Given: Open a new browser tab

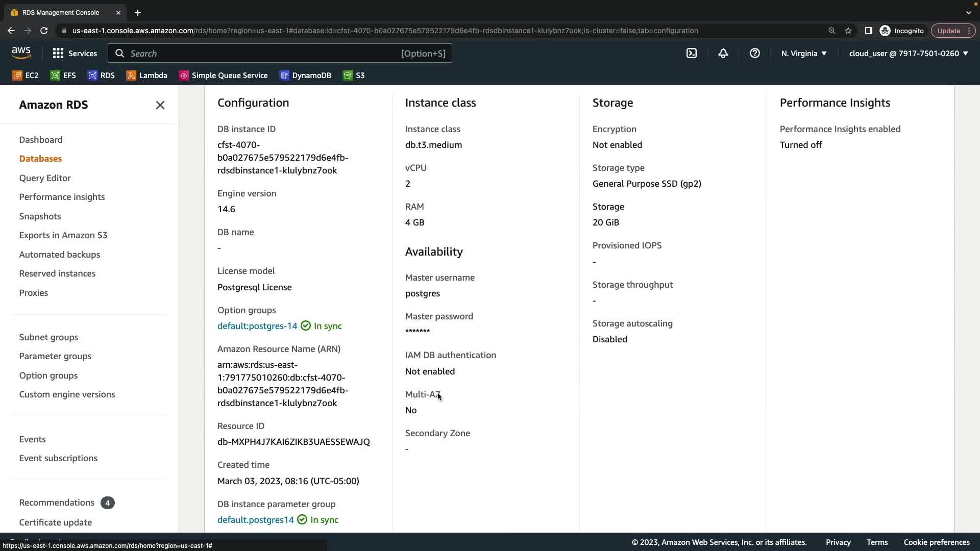Looking at the screenshot, I should (x=138, y=13).
